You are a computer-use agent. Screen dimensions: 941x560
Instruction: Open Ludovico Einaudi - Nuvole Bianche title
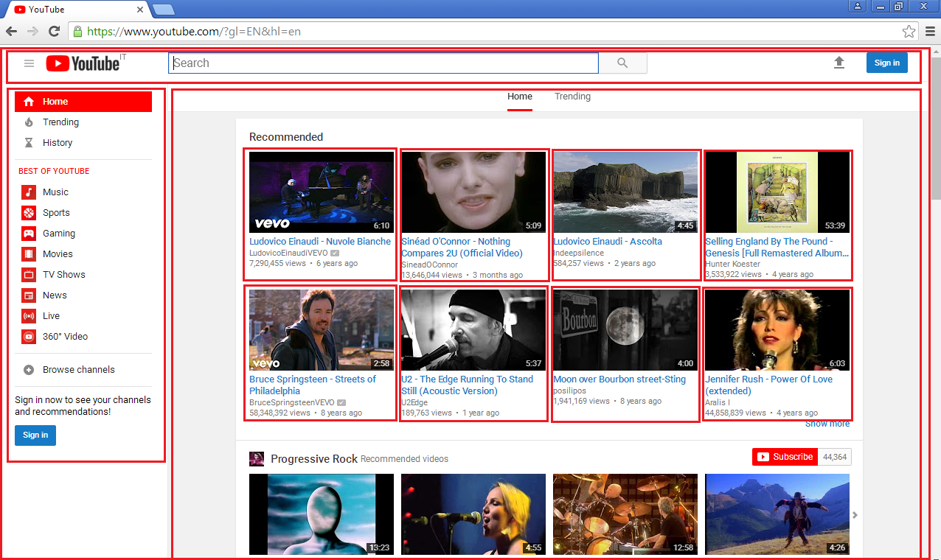(x=320, y=242)
